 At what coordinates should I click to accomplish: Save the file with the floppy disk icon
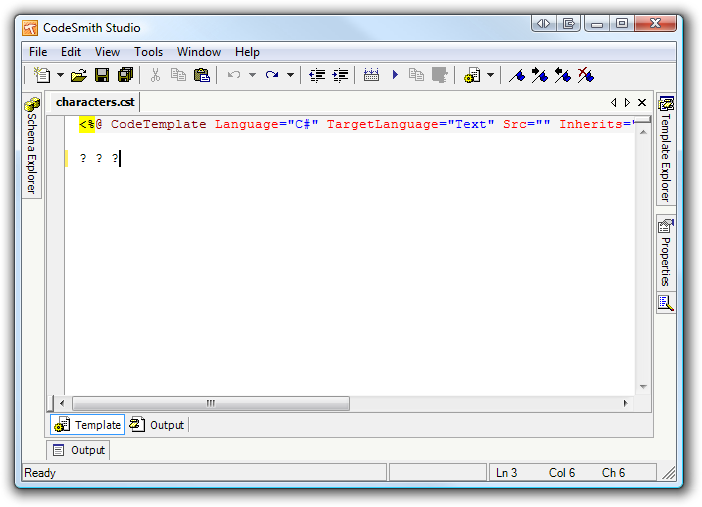pos(102,75)
